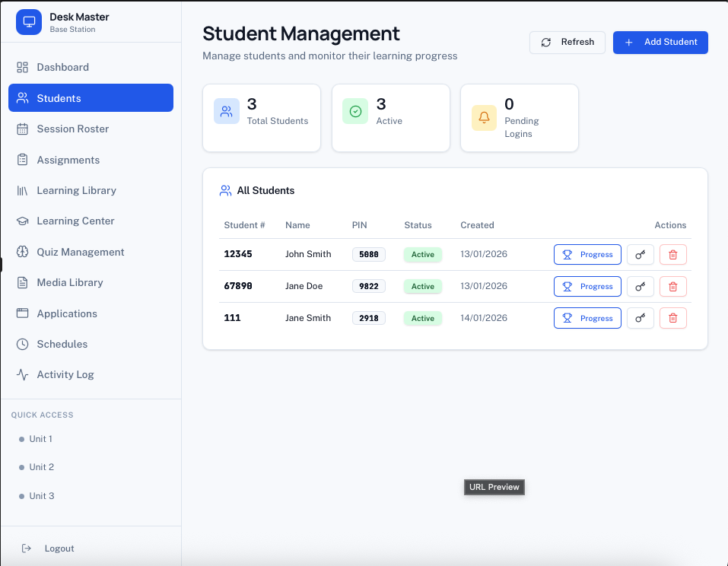This screenshot has width=728, height=566.
Task: Open the Session Roster calendar icon
Action: tap(24, 129)
